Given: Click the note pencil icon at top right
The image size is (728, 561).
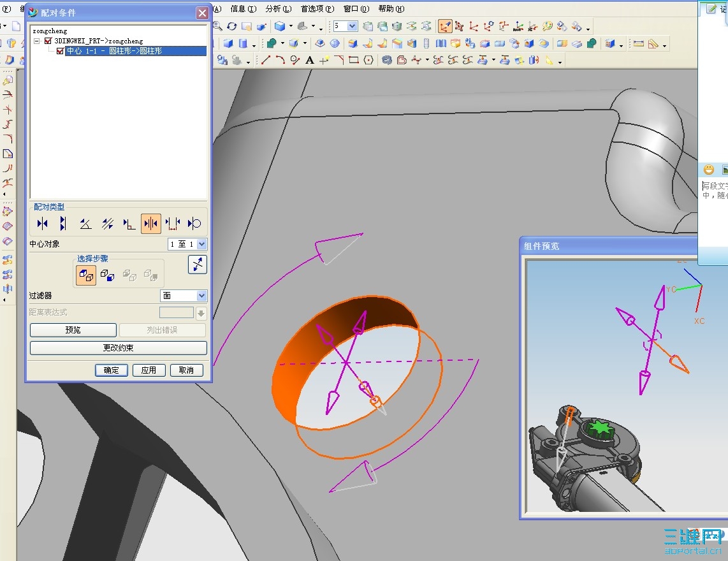Looking at the screenshot, I should [x=711, y=9].
